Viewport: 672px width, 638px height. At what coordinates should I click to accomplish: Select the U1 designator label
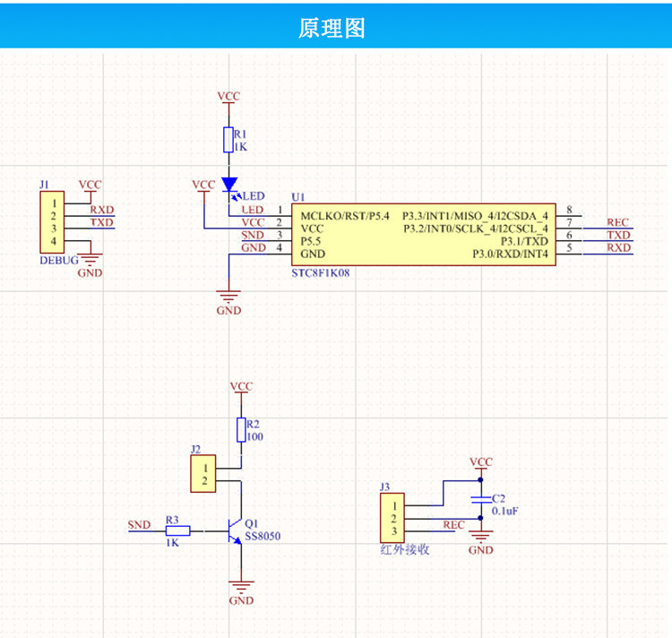pyautogui.click(x=298, y=197)
